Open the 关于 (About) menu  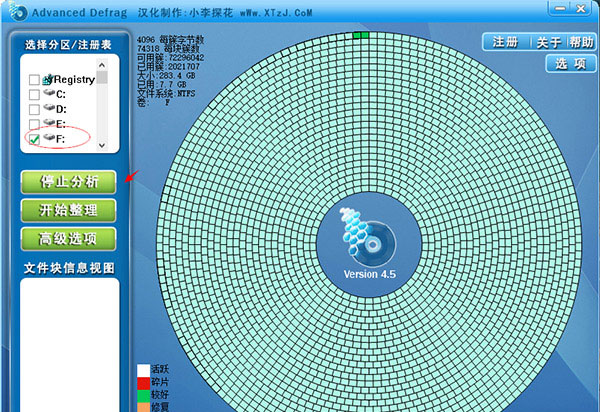pyautogui.click(x=547, y=42)
